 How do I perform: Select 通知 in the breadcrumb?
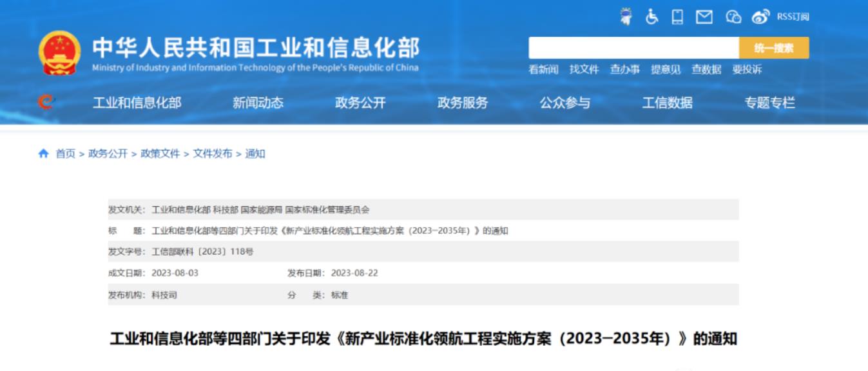[255, 154]
